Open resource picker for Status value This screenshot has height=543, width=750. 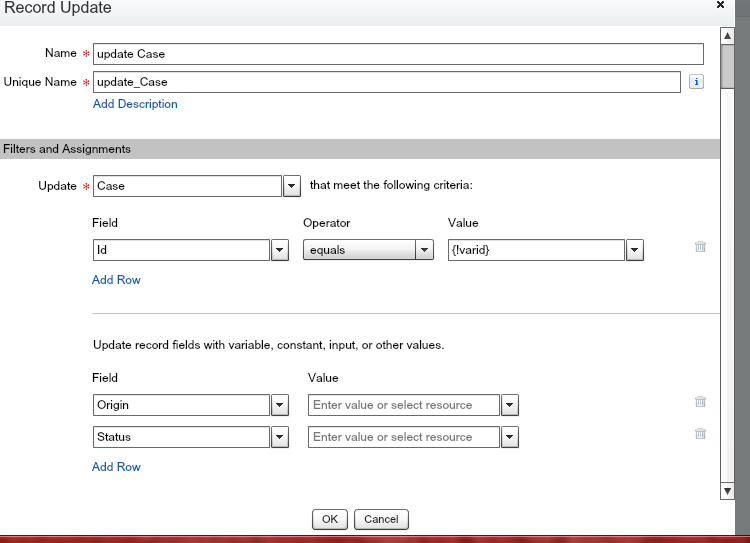[x=510, y=437]
